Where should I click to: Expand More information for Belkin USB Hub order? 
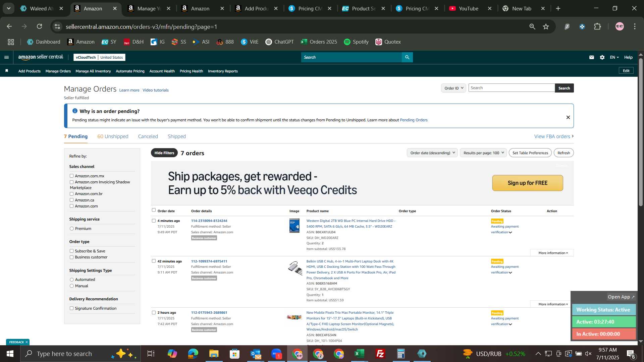coord(553,304)
